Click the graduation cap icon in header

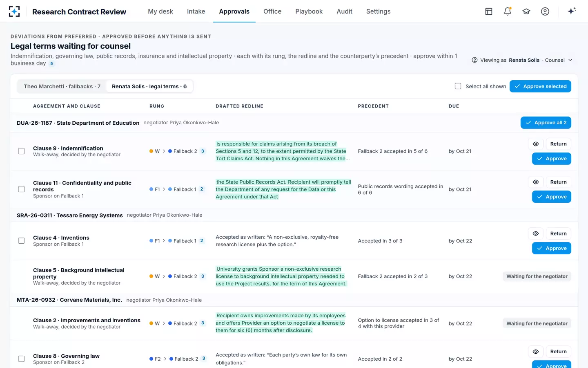coord(526,11)
